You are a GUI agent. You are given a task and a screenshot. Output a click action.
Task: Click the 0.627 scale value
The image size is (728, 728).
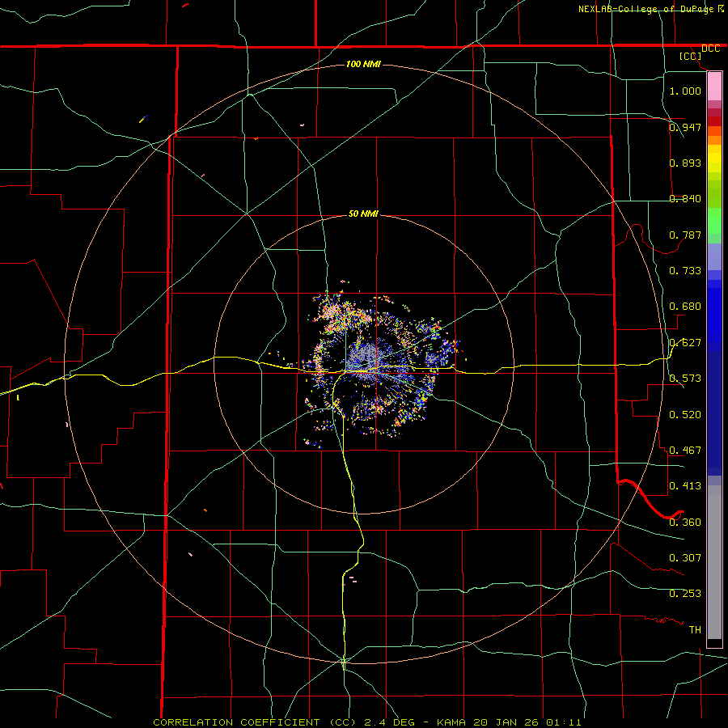pos(685,343)
